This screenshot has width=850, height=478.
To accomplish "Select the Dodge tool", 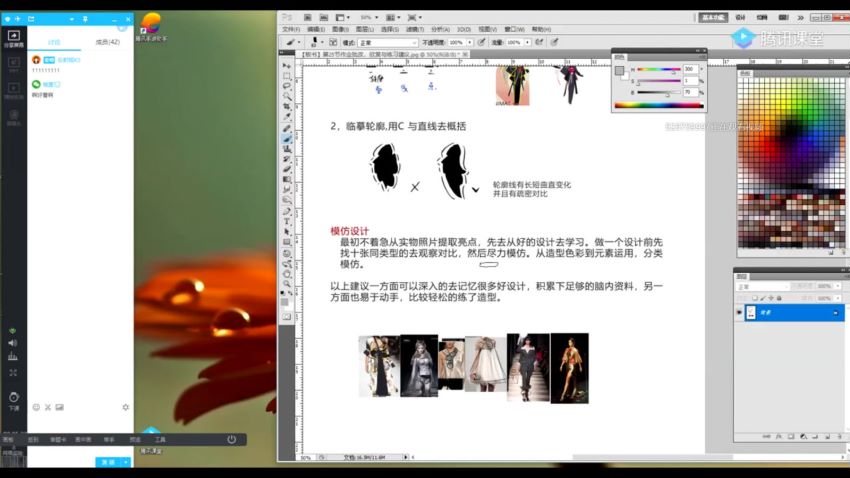I will pyautogui.click(x=287, y=200).
